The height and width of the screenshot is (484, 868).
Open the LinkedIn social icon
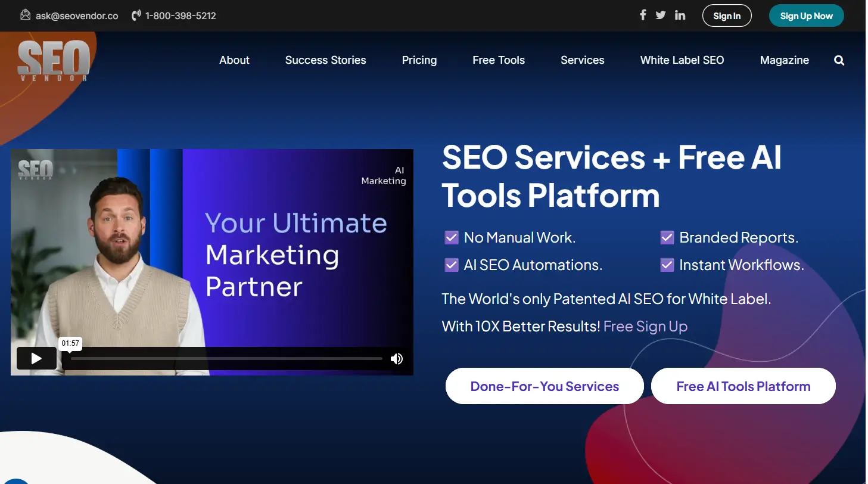[680, 15]
